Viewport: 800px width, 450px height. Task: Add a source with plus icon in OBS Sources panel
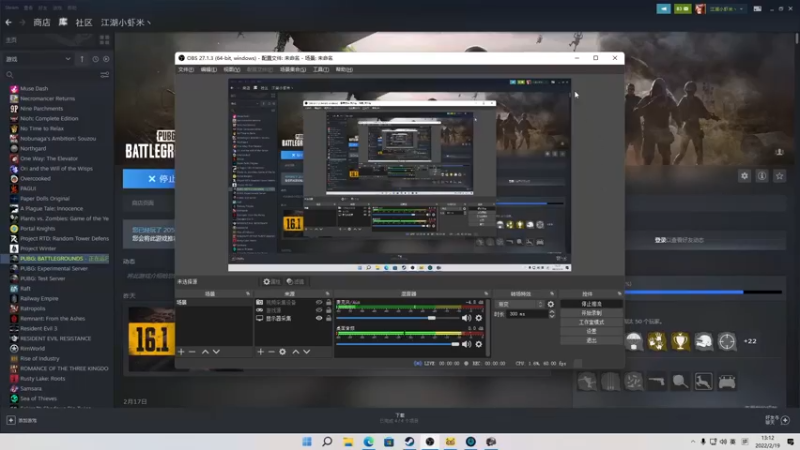click(x=260, y=352)
